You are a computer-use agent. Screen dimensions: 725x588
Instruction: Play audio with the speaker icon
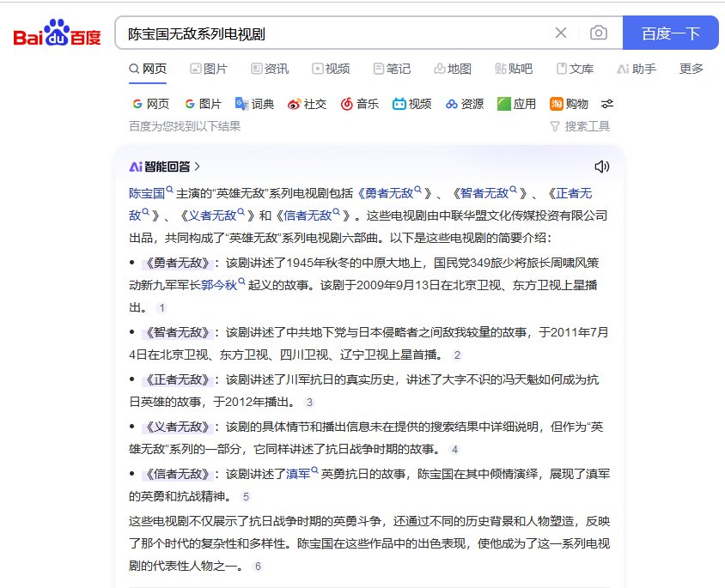click(x=602, y=167)
